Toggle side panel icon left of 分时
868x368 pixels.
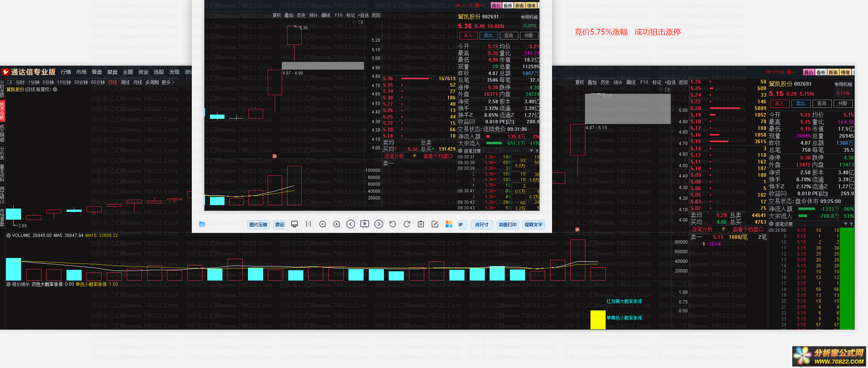click(x=10, y=82)
